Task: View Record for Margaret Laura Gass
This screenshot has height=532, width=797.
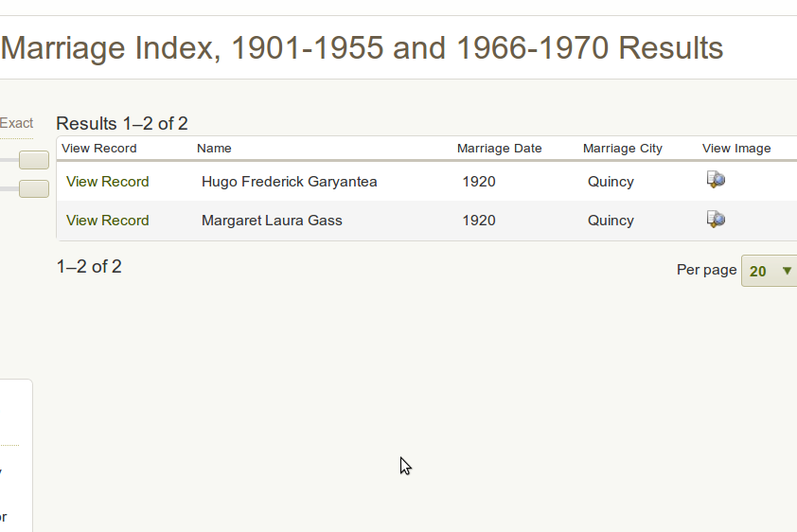Action: 108,221
